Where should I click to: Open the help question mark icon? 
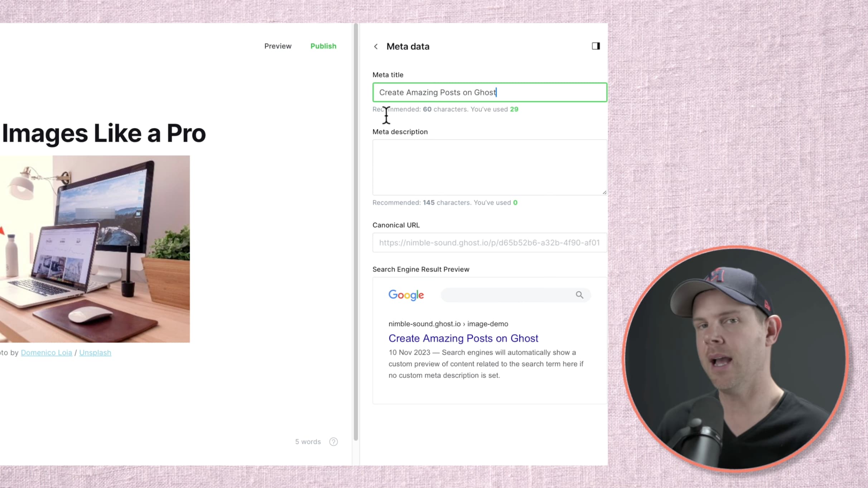[333, 442]
